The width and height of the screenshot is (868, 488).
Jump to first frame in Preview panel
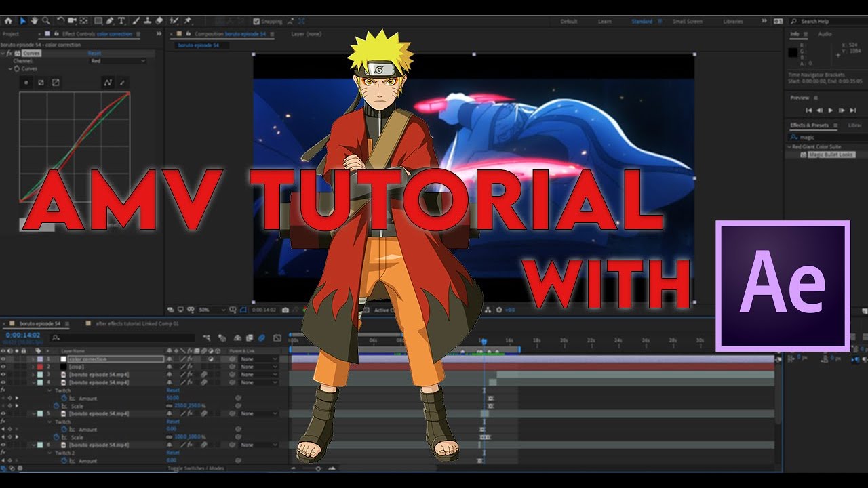point(808,110)
